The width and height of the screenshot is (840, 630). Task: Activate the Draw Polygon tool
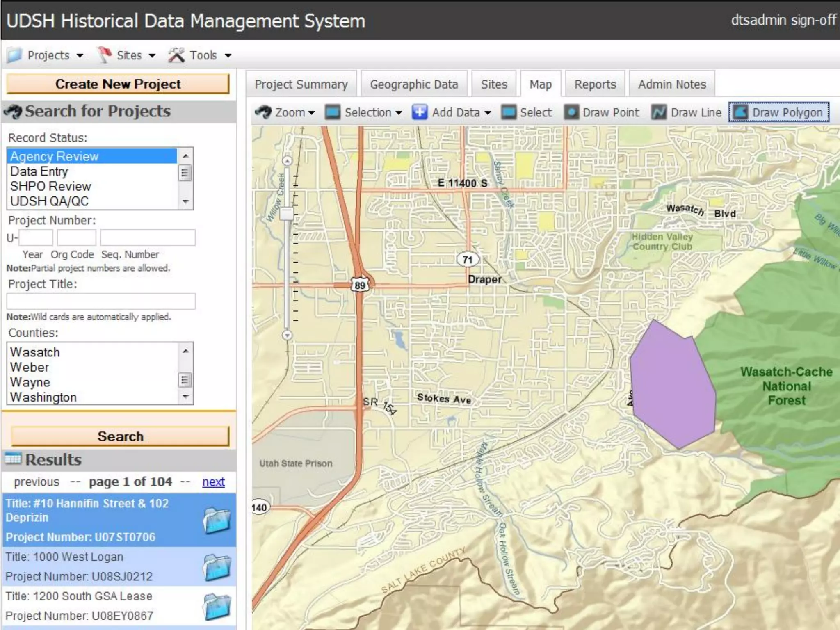(x=779, y=112)
